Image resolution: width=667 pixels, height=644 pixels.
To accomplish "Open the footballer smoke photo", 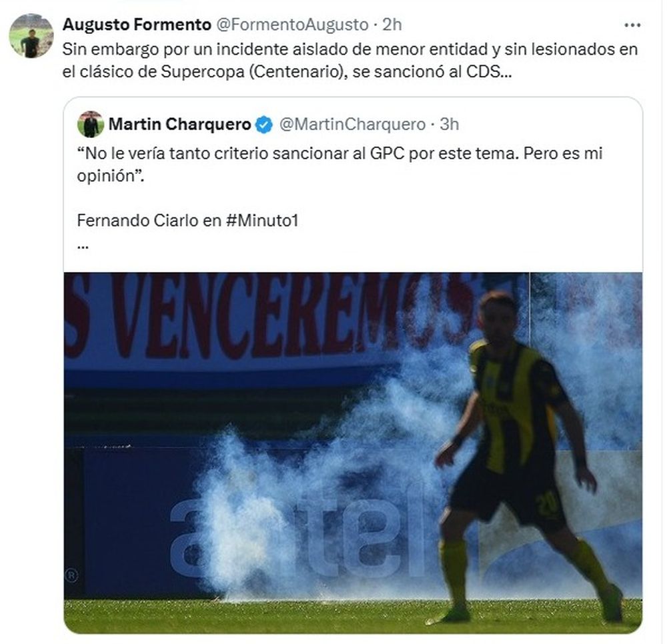I will tap(353, 453).
